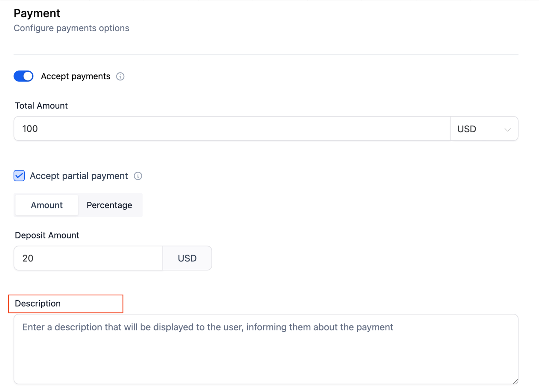539x392 pixels.
Task: Focus the Deposit Amount field showing 20
Action: [88, 258]
